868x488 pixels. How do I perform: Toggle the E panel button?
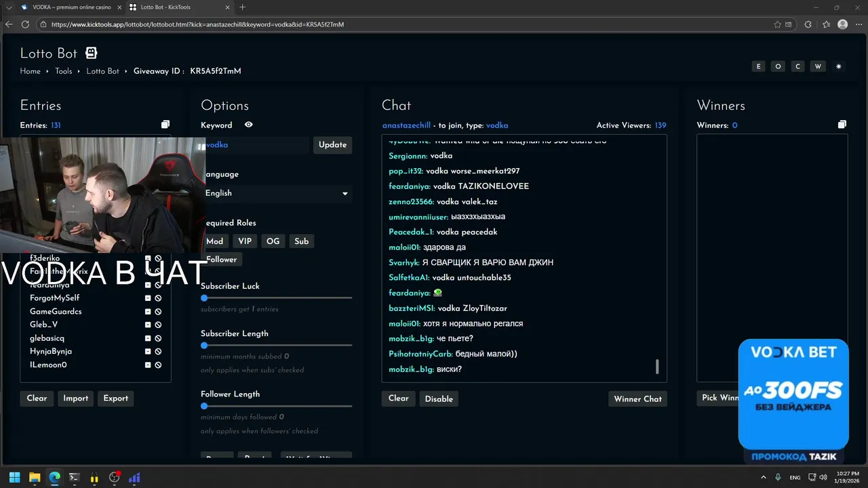(x=759, y=66)
